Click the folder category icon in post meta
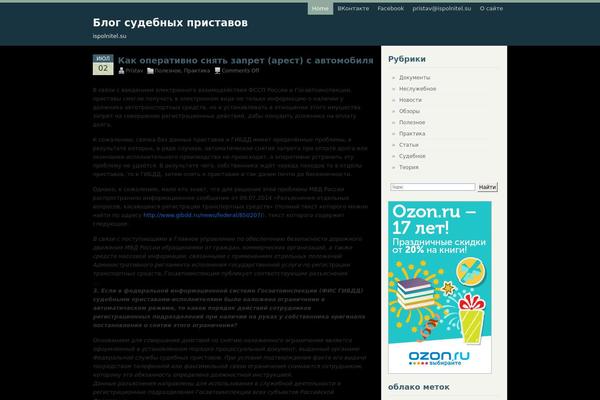The width and height of the screenshot is (600, 400). pyautogui.click(x=150, y=71)
